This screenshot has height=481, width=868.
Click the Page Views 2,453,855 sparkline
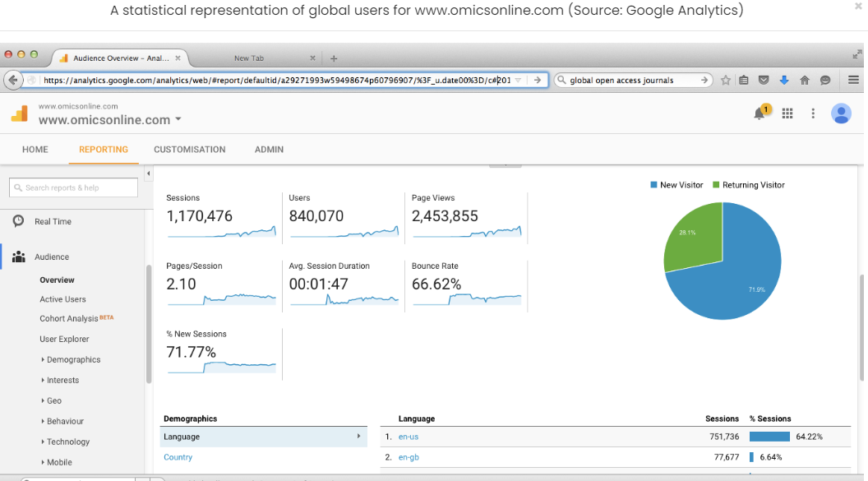(467, 233)
